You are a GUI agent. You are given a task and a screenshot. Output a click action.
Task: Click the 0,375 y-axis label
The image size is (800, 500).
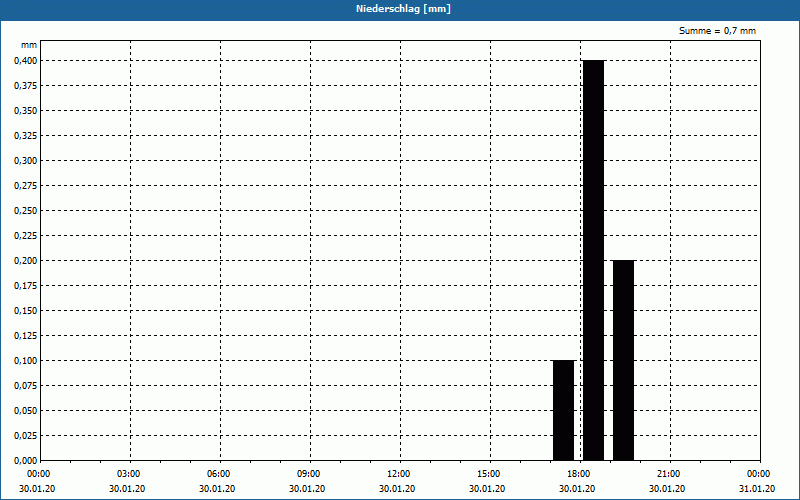coord(26,86)
